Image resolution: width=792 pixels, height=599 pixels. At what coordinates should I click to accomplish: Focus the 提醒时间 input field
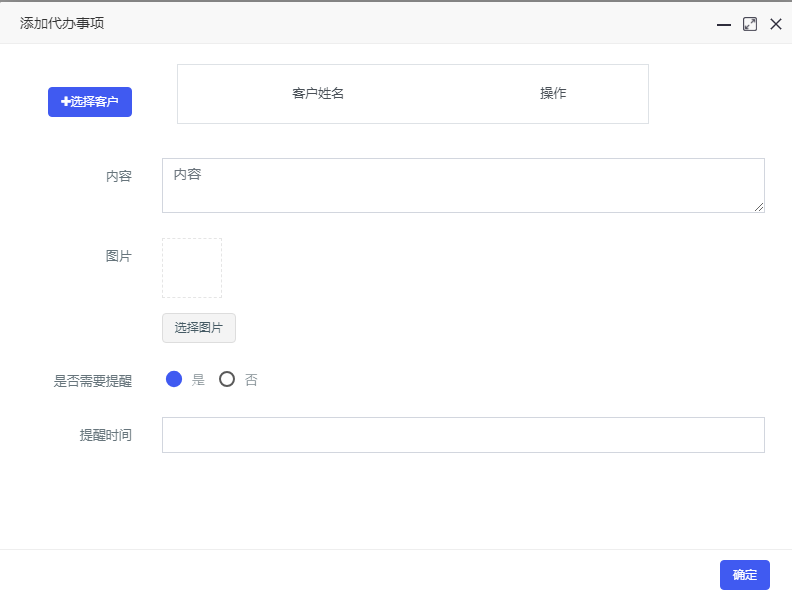click(x=463, y=435)
